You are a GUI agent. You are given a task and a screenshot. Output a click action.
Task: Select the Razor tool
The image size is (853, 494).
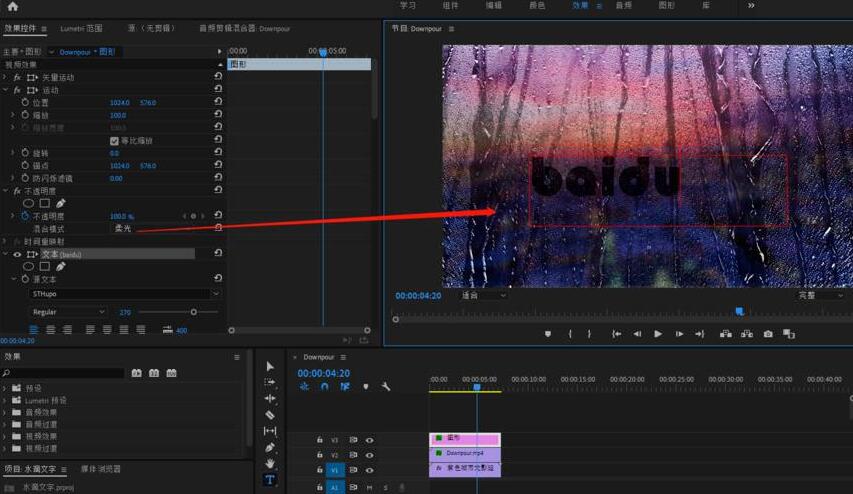pyautogui.click(x=270, y=415)
